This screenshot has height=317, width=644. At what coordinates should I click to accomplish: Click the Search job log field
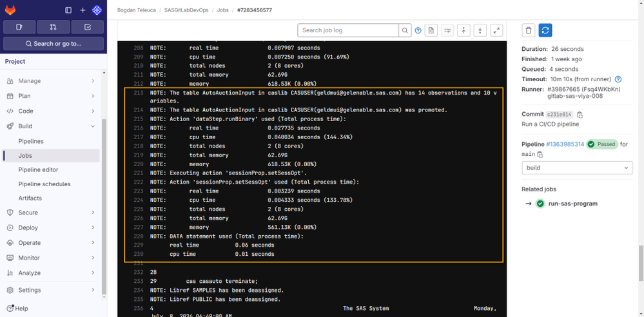click(348, 30)
